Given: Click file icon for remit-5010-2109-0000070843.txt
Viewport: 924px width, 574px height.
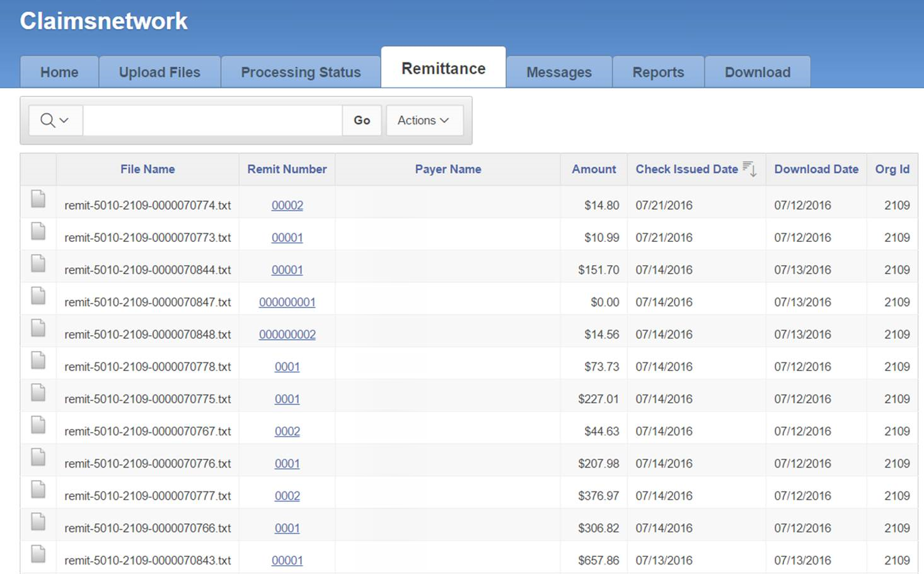Looking at the screenshot, I should coord(38,554).
